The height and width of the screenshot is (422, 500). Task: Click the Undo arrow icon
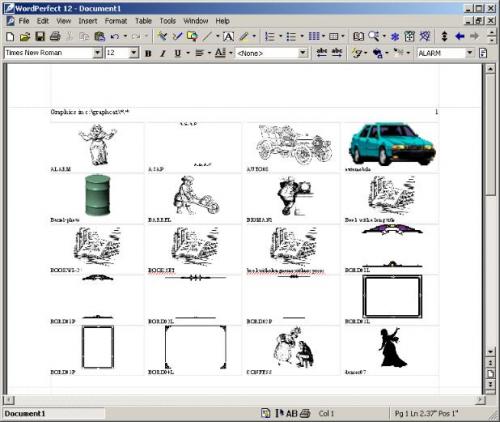pos(115,36)
